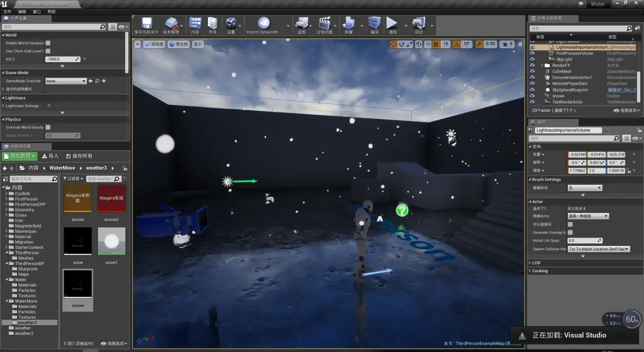644x352 pixels.
Task: Click the Import (导入) button in content browser
Action: click(50, 156)
